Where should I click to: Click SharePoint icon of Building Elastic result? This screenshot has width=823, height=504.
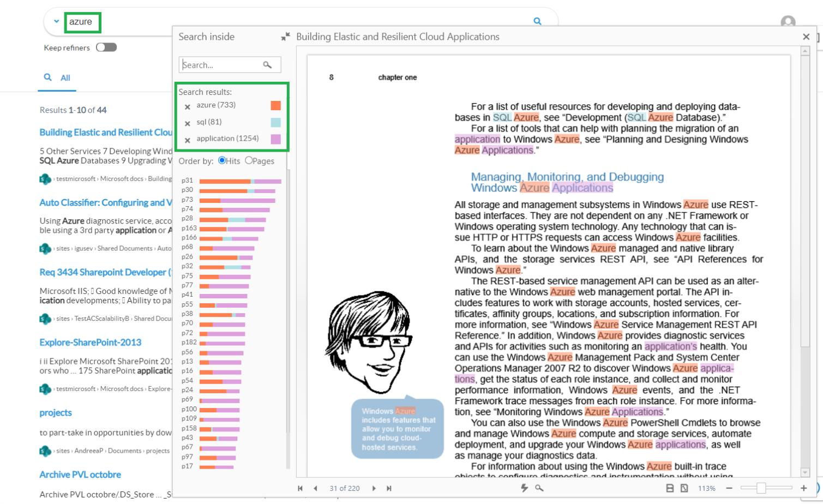pos(45,179)
